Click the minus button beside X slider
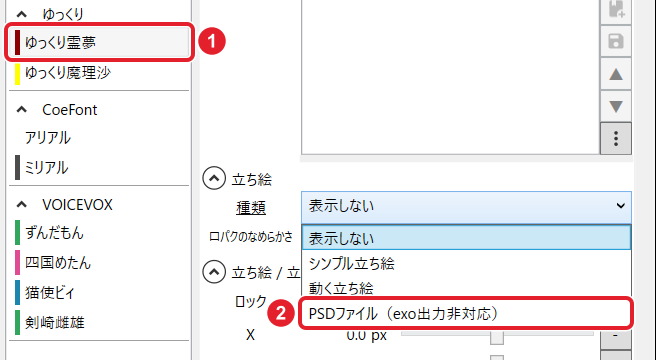The image size is (656, 360). pyautogui.click(x=616, y=338)
